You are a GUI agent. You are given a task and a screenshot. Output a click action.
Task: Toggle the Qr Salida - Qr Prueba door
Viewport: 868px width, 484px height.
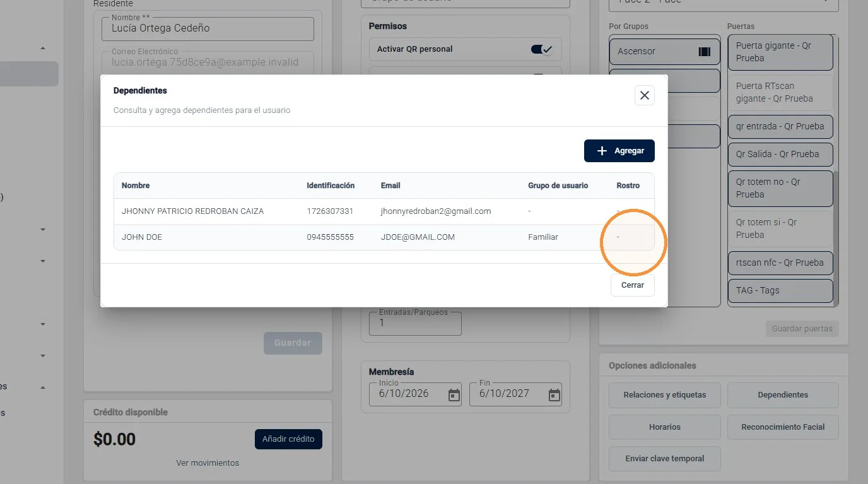780,154
